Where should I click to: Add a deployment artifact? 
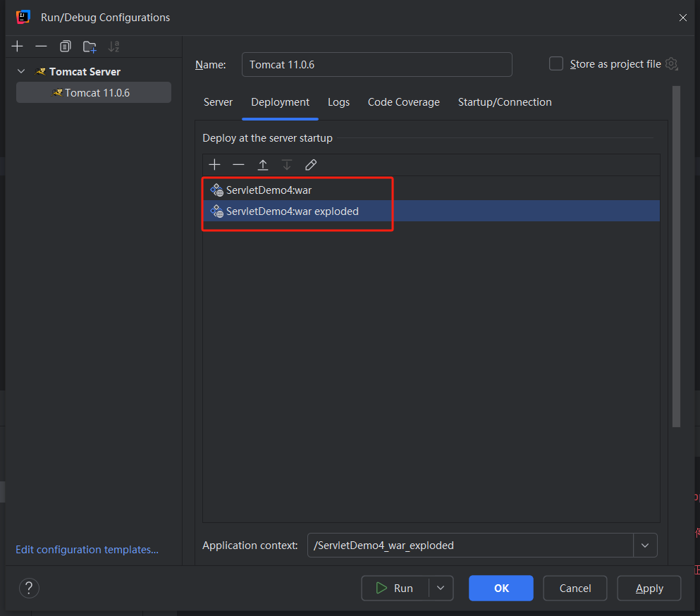(215, 165)
